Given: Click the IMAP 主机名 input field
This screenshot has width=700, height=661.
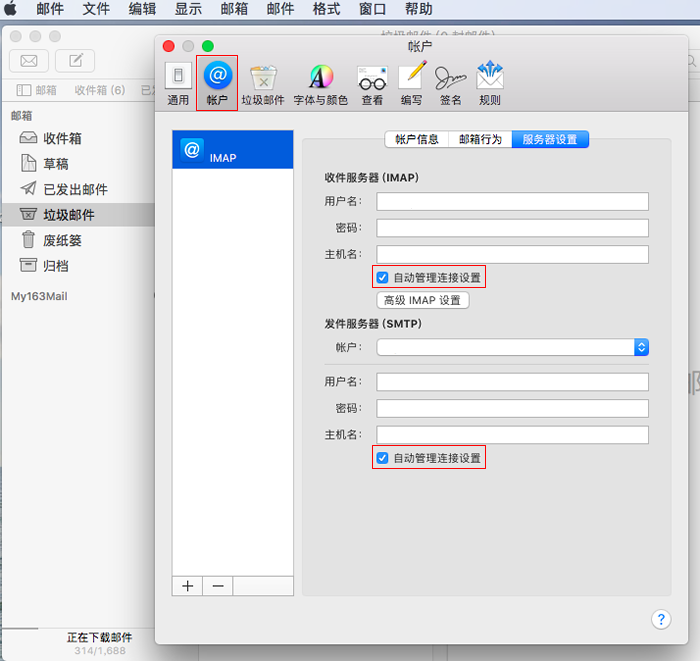Looking at the screenshot, I should pos(512,254).
